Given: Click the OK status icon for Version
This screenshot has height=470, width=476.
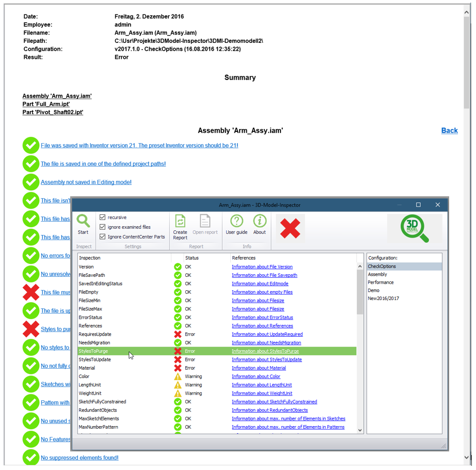Looking at the screenshot, I should [x=178, y=267].
